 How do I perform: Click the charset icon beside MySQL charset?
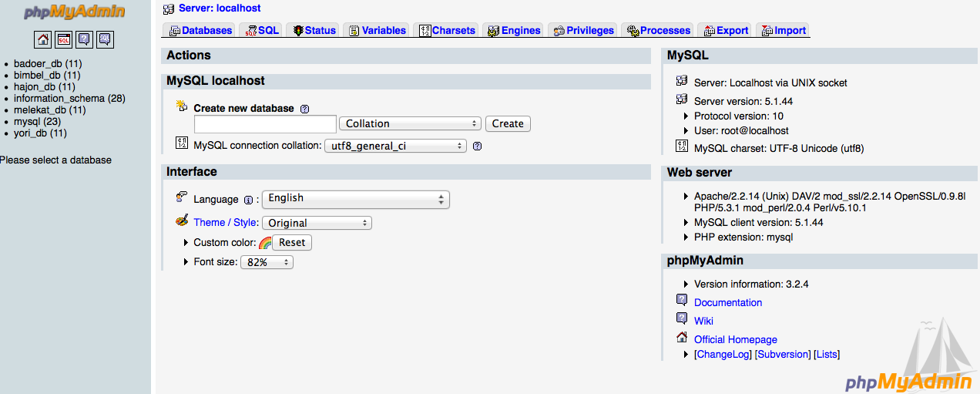682,146
